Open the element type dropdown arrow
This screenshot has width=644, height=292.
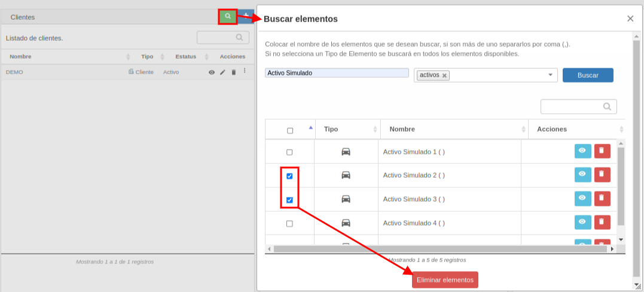550,75
